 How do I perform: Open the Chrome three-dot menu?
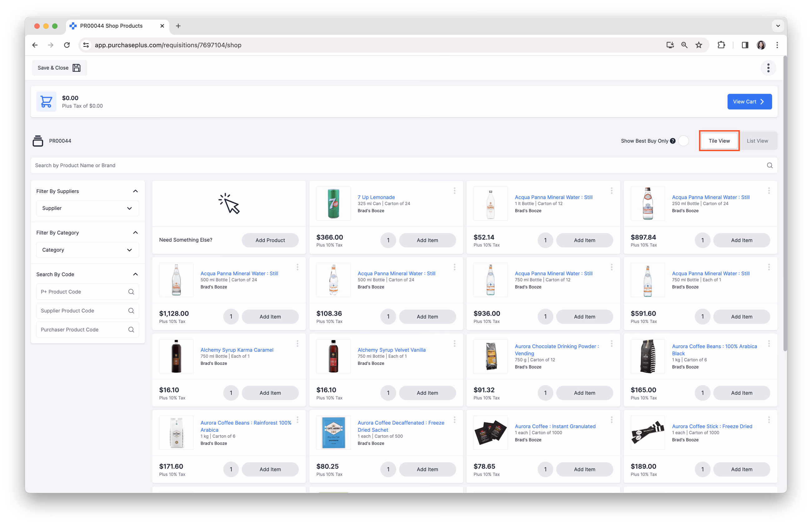coord(777,45)
